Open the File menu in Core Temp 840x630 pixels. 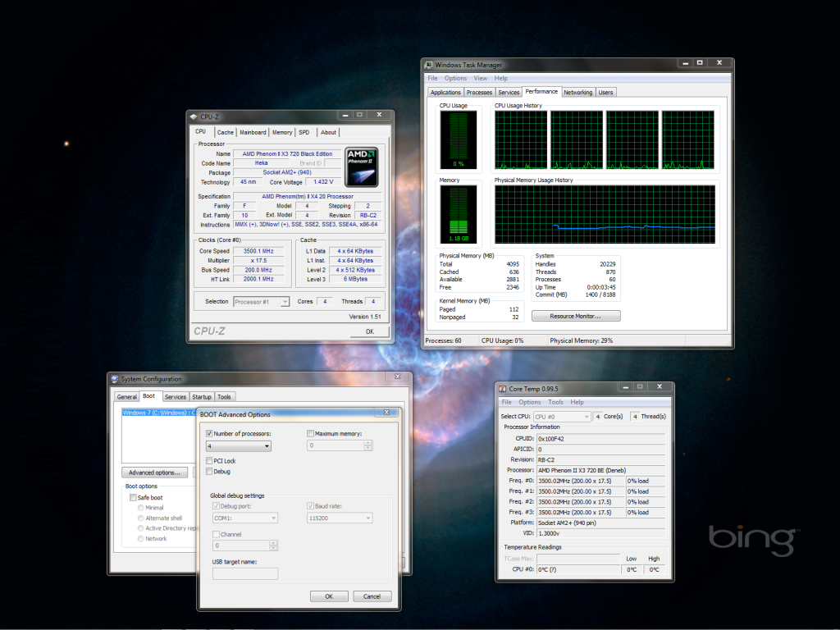[x=506, y=402]
